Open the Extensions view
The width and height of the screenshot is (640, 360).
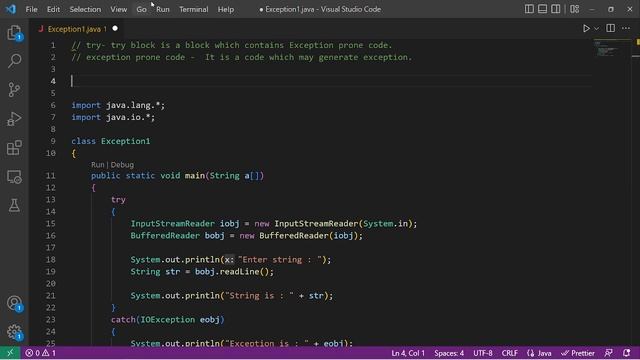pyautogui.click(x=14, y=148)
